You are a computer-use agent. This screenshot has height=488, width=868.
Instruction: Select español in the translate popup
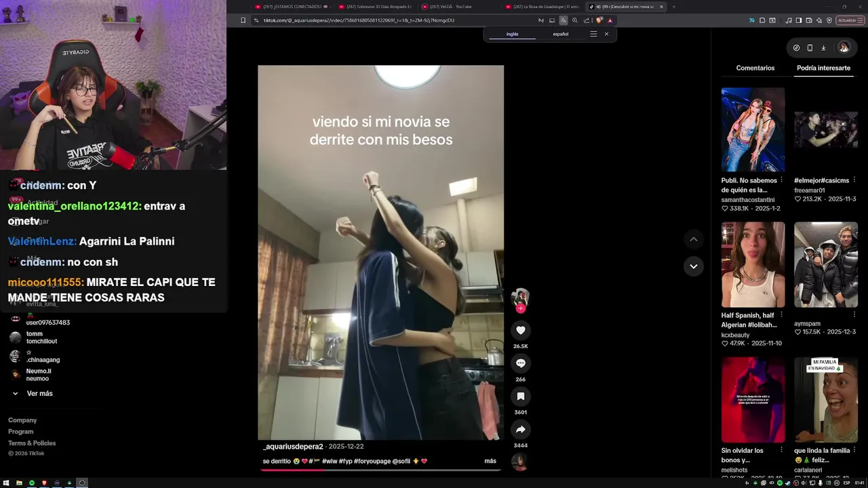tap(560, 34)
